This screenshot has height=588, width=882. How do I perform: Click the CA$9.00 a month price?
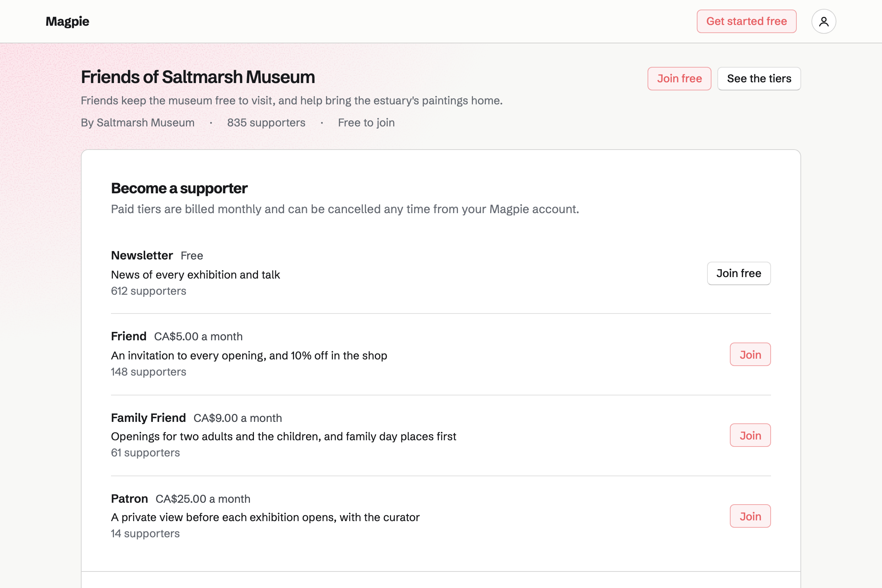(x=238, y=418)
